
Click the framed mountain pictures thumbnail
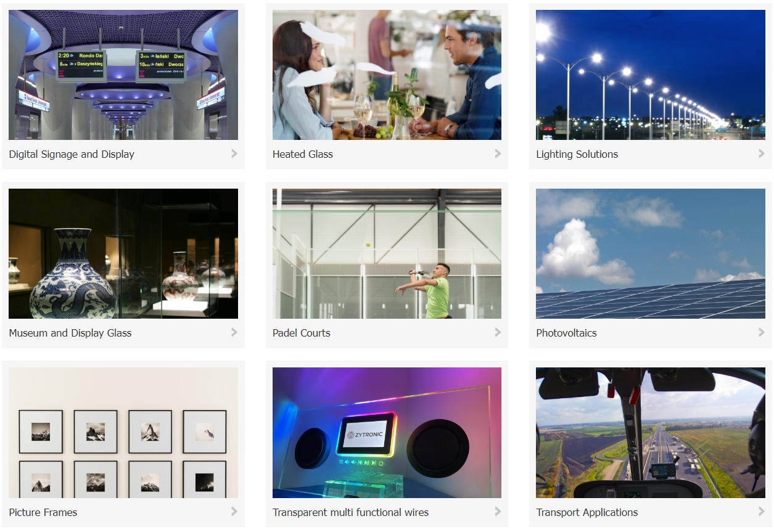pos(123,433)
